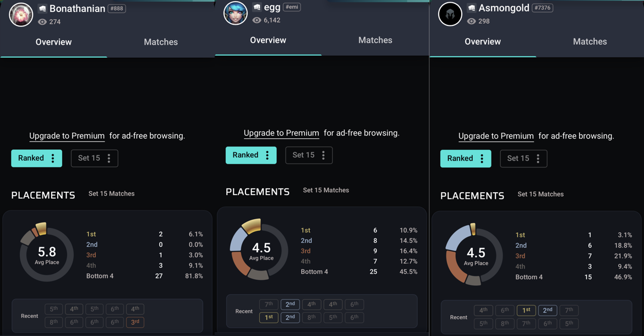Follow Upgrade to Premium link in egg's panel
The width and height of the screenshot is (644, 336).
click(x=281, y=133)
